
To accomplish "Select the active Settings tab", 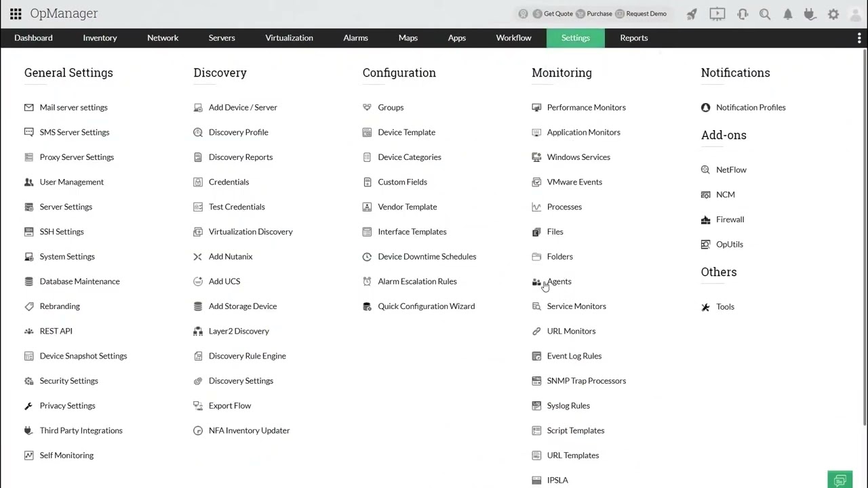I will pos(576,38).
